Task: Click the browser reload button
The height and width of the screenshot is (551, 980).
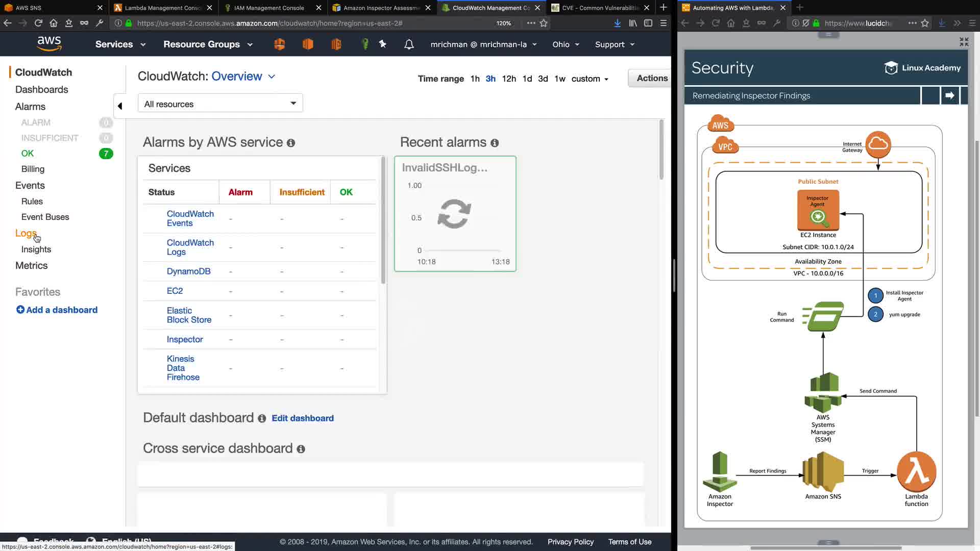Action: tap(38, 23)
